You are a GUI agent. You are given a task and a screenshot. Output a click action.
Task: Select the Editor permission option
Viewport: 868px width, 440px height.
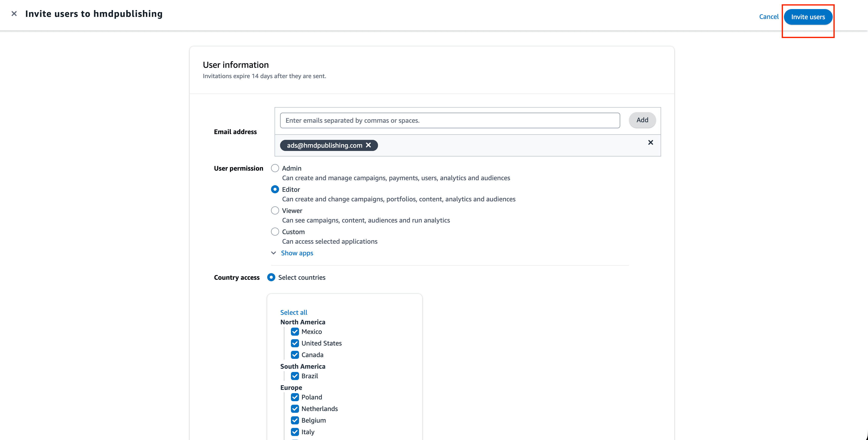[x=275, y=189]
